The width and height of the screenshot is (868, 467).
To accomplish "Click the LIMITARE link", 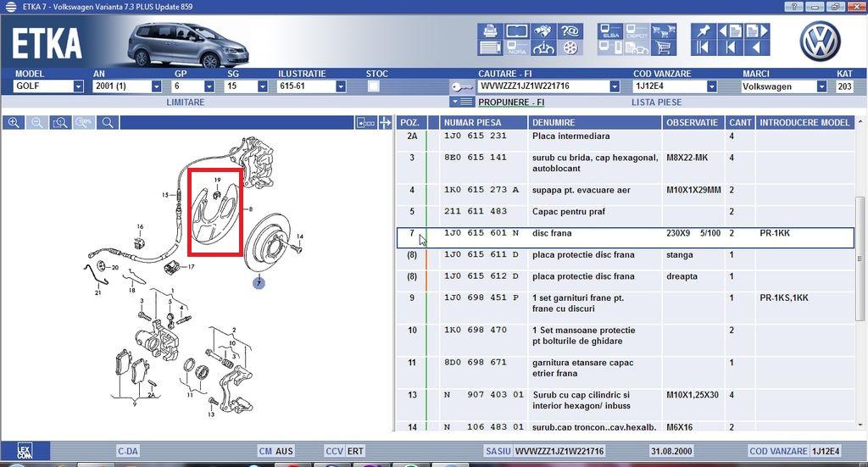I will (186, 103).
